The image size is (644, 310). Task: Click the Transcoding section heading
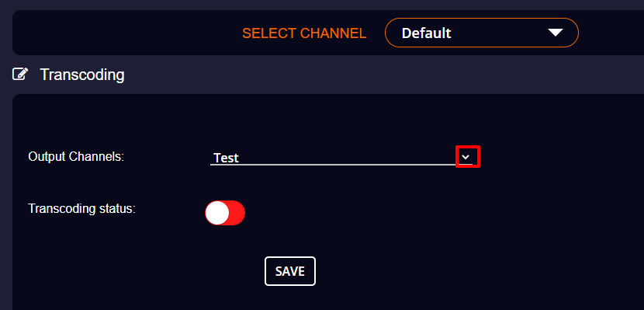click(x=82, y=75)
